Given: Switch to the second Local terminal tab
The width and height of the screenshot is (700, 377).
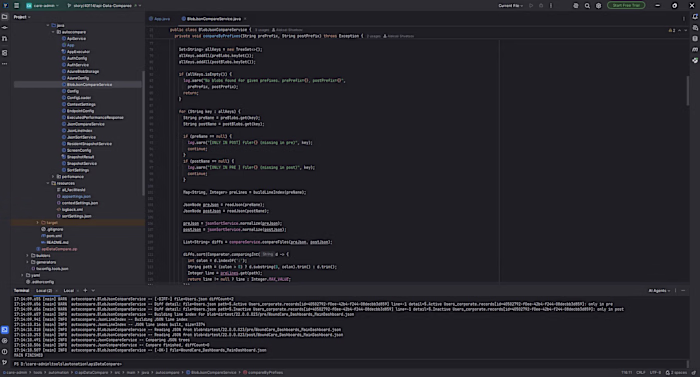Looking at the screenshot, I should click(68, 290).
